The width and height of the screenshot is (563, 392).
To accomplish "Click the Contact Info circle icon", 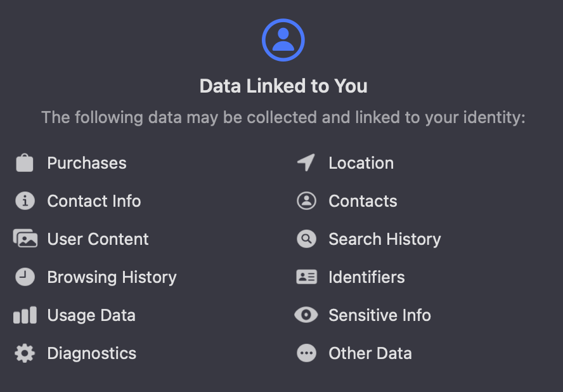I will click(25, 201).
